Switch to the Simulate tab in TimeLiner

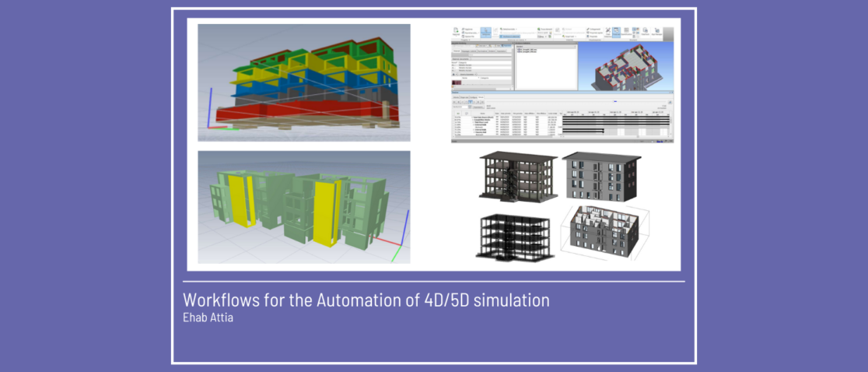point(480,97)
